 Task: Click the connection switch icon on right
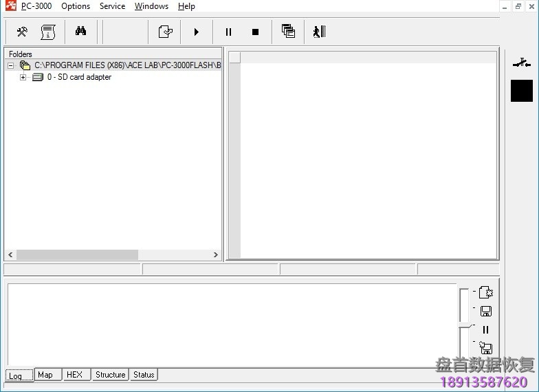coord(522,64)
